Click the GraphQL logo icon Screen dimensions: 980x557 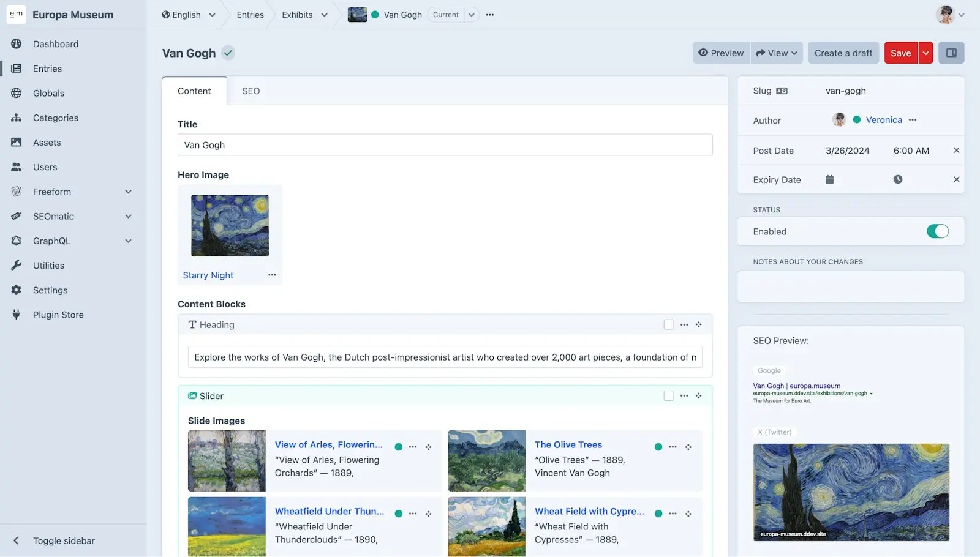click(17, 241)
